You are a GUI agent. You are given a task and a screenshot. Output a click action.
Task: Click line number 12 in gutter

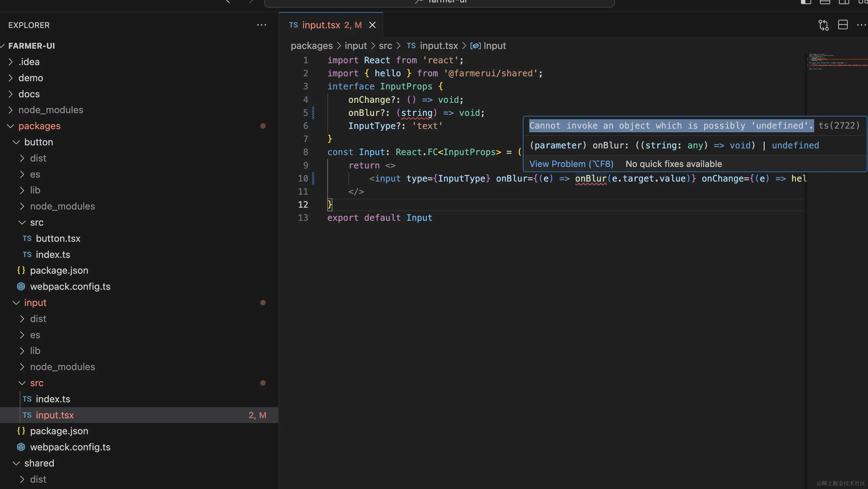click(x=303, y=205)
